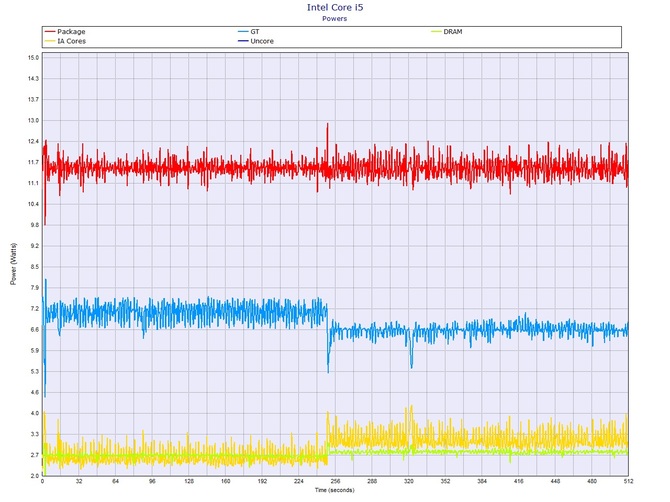Click the DRAM legend entry
Image resolution: width=670 pixels, height=502 pixels.
pyautogui.click(x=447, y=32)
